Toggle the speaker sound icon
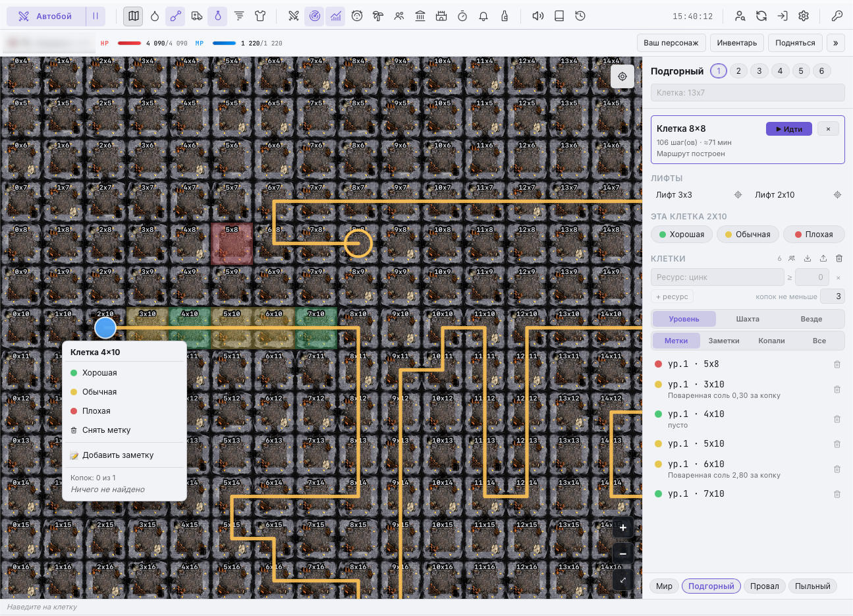853x616 pixels. 538,16
